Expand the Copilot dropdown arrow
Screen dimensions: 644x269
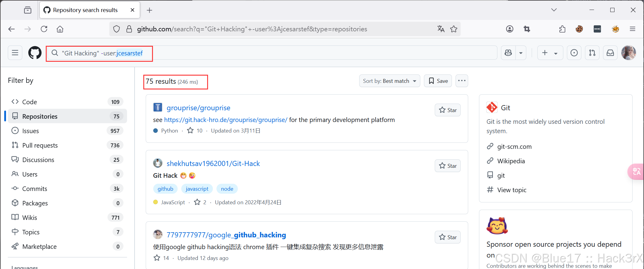coord(521,53)
